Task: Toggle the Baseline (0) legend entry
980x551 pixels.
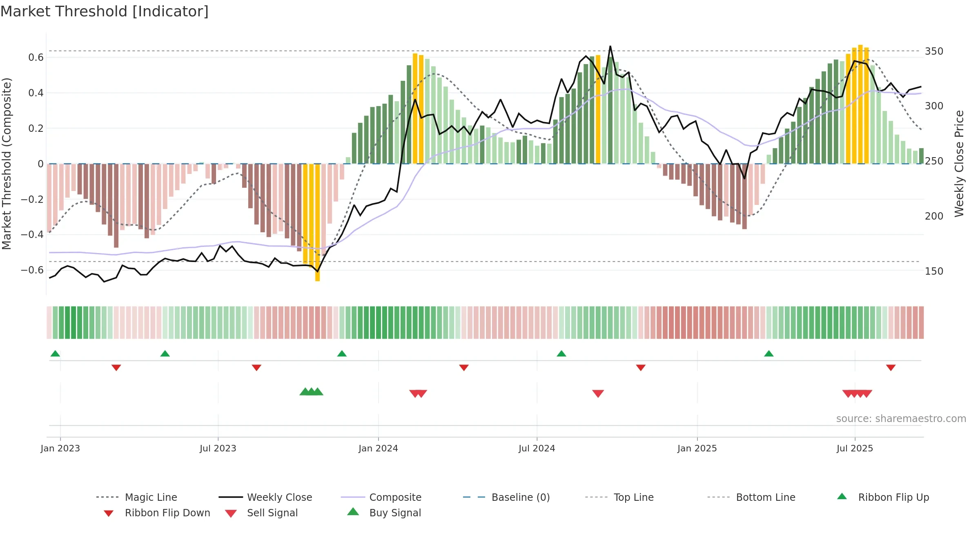Action: 506,497
